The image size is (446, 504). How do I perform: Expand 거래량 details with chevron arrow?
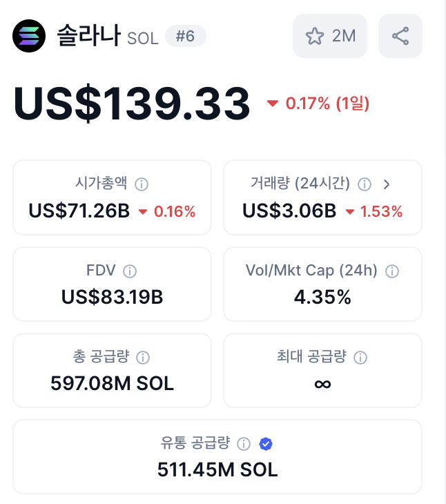coord(387,184)
